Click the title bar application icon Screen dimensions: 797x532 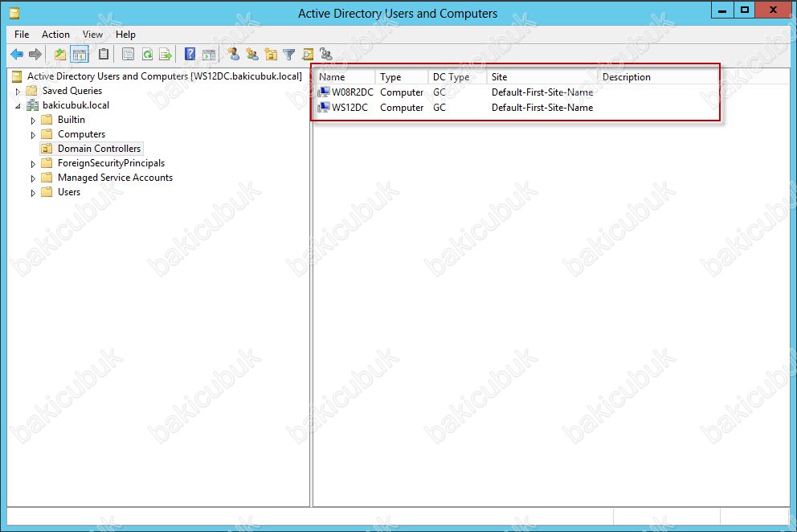[14, 13]
